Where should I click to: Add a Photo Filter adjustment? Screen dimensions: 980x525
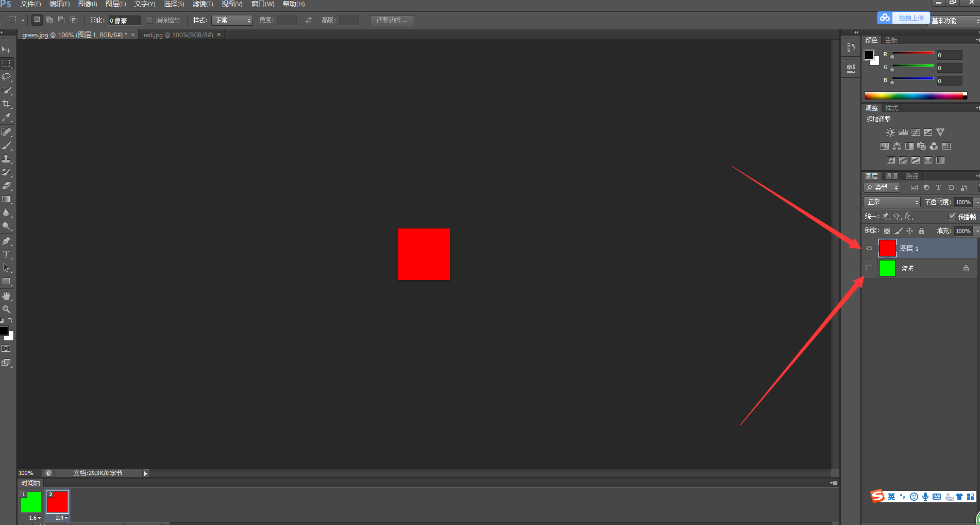click(922, 146)
